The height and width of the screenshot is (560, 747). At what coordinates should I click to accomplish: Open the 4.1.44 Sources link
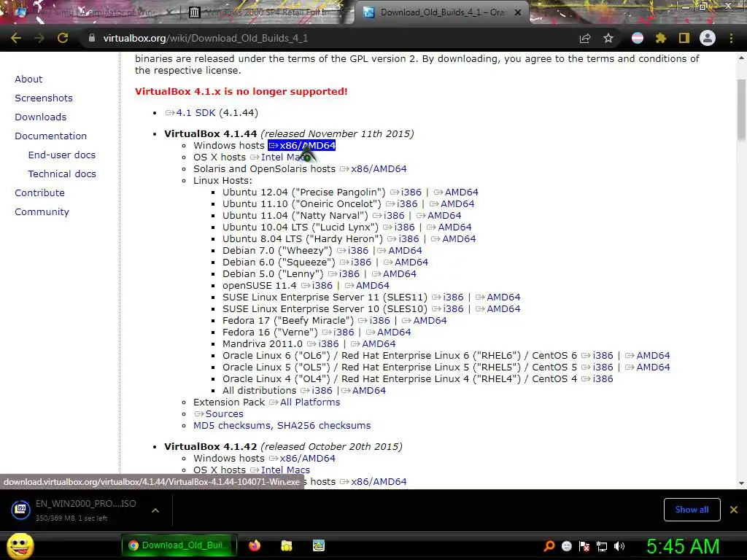tap(219, 414)
